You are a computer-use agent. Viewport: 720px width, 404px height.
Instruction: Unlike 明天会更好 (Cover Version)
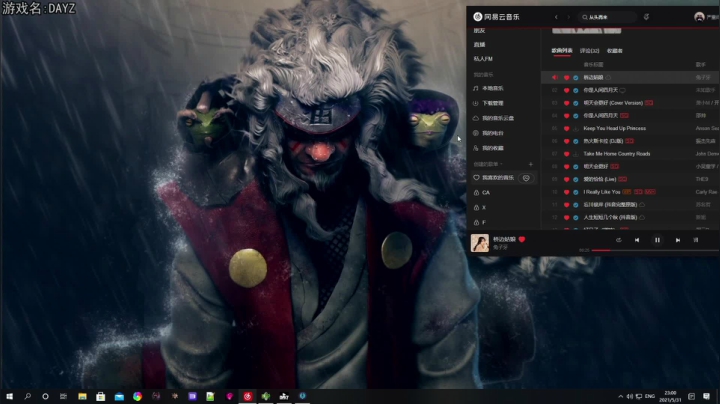[567, 103]
